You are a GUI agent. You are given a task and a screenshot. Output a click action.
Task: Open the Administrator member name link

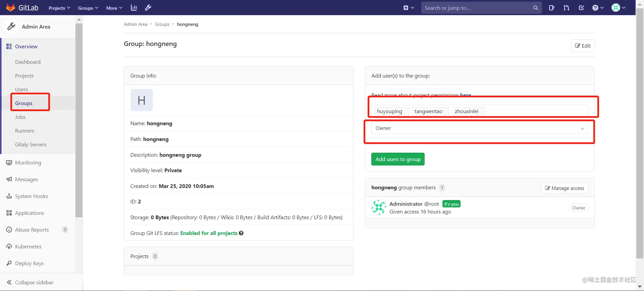(406, 204)
